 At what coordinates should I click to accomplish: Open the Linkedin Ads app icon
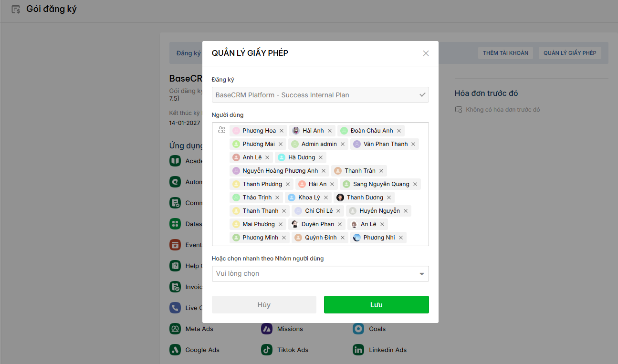(358, 350)
